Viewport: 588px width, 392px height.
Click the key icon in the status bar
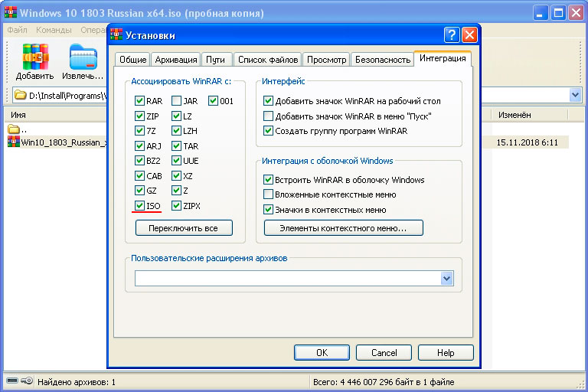pyautogui.click(x=27, y=381)
